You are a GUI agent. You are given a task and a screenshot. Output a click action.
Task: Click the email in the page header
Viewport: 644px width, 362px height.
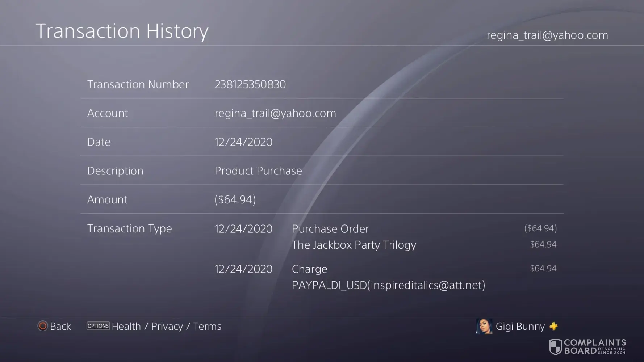[x=547, y=35]
